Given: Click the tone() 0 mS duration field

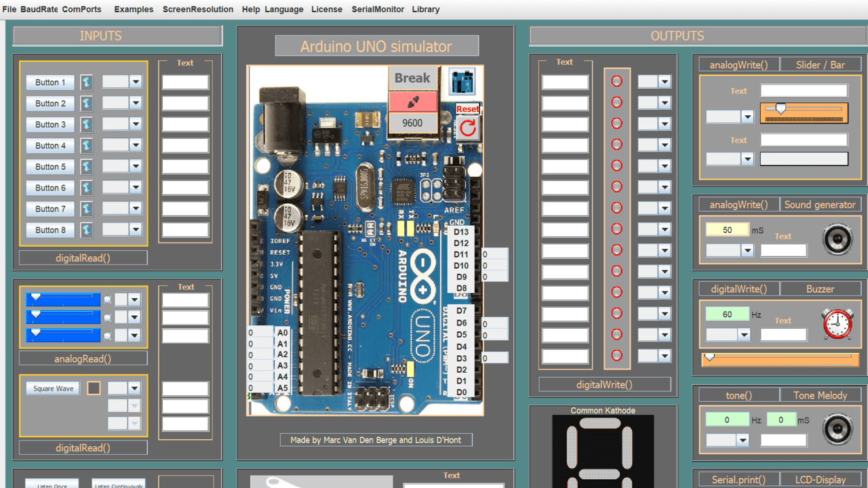Looking at the screenshot, I should click(x=781, y=420).
